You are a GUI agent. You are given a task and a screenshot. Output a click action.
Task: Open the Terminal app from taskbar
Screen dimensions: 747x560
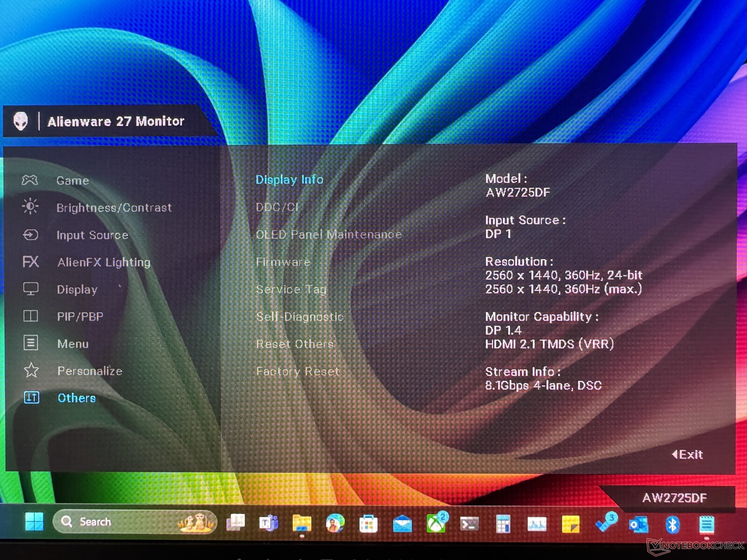469,524
